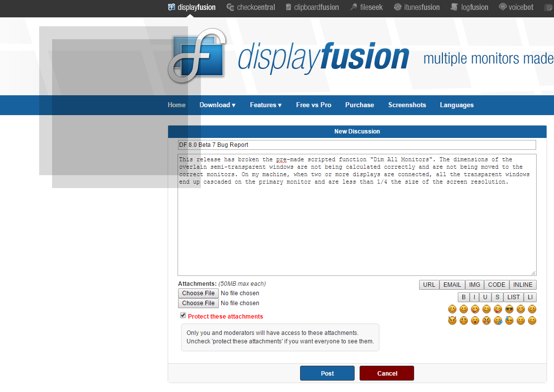554x392 pixels.
Task: Expand the Features dropdown menu
Action: point(265,105)
